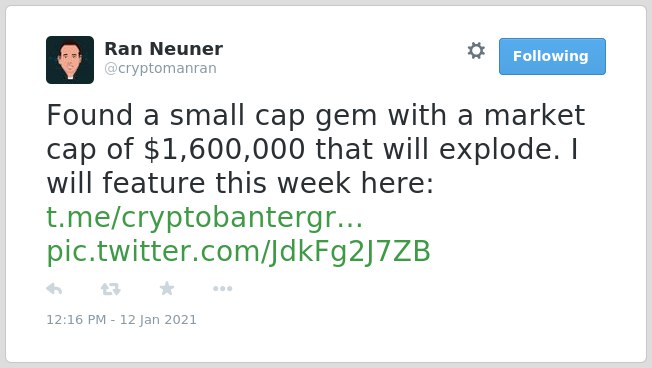The image size is (652, 368).
Task: Hit the reply arrow under the tweet
Action: pos(54,289)
